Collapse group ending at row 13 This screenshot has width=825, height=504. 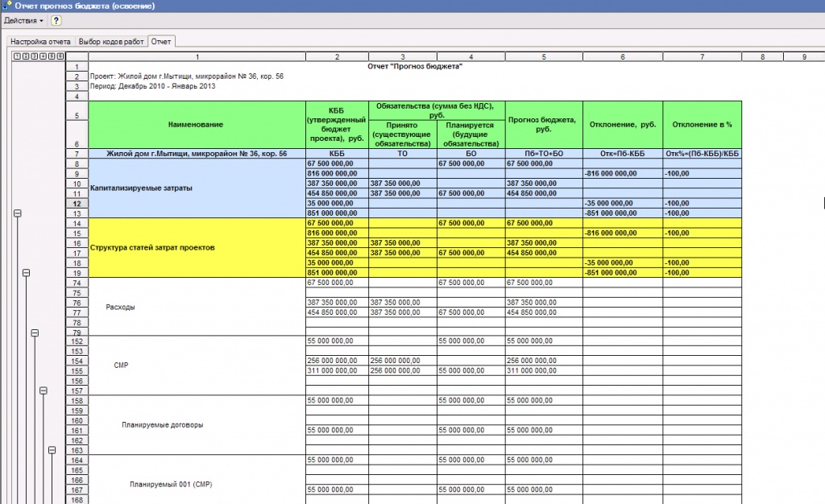[x=18, y=213]
